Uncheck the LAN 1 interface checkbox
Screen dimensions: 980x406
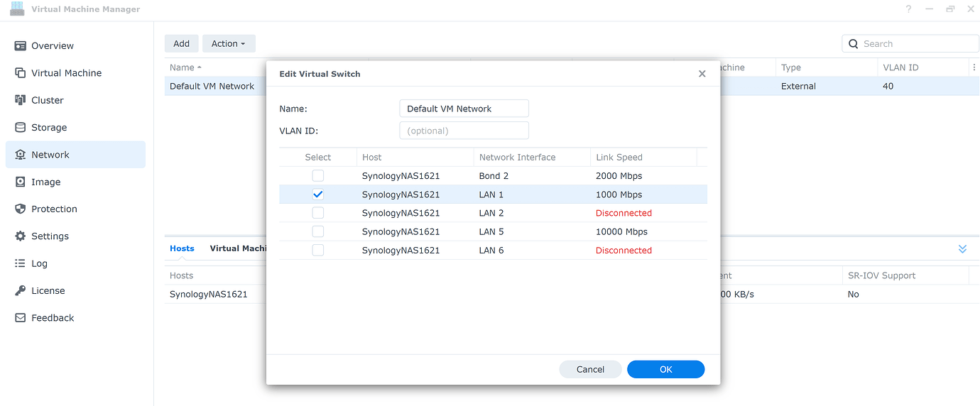317,194
